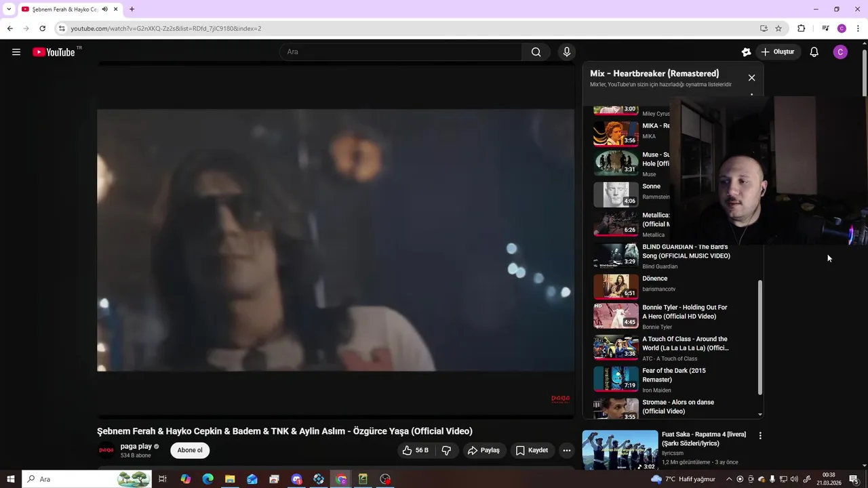This screenshot has height=488, width=868.
Task: Bookmark this page with star icon
Action: click(x=778, y=28)
